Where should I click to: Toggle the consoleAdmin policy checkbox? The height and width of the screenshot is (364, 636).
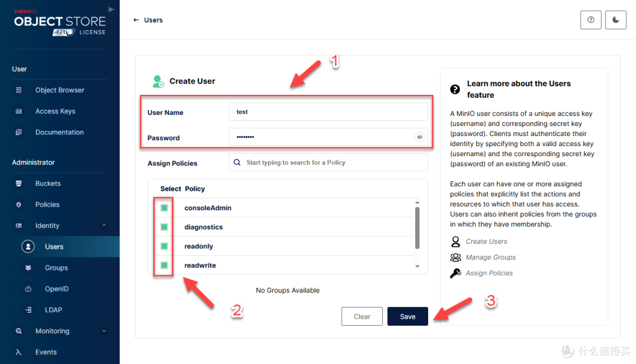coord(164,208)
